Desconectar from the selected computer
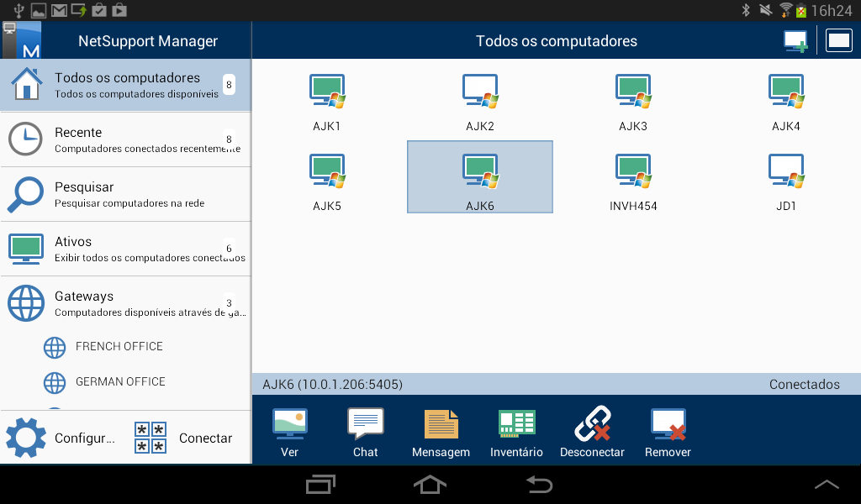Screen dimensions: 861x504 pos(592,432)
